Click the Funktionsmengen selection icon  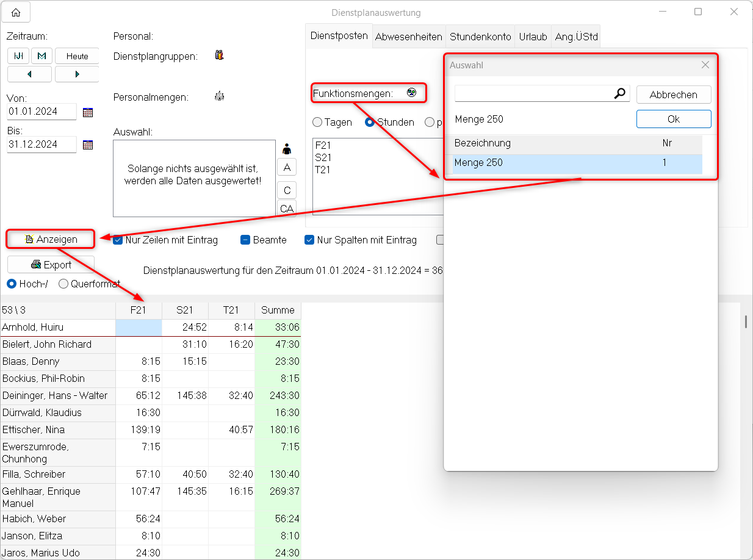coord(412,93)
